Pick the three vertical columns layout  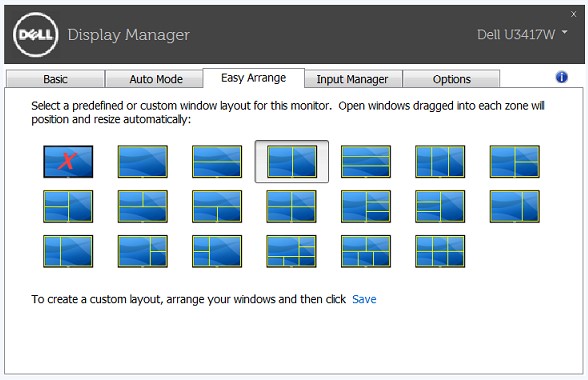coord(440,161)
